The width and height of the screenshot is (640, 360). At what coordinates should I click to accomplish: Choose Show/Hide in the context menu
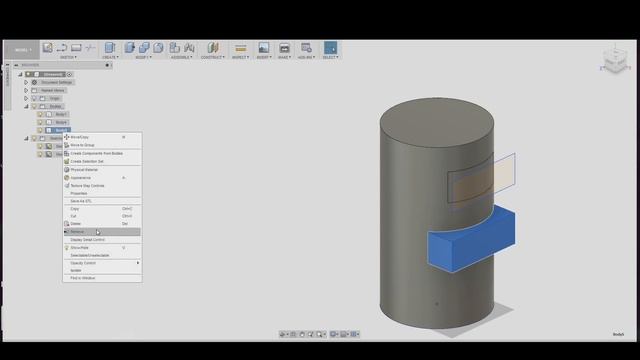point(102,248)
